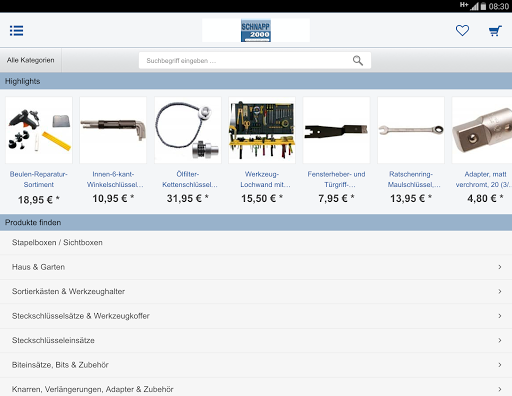512x396 pixels.
Task: Select Biteinsätze, Bits & Zubehör category
Action: coord(256,365)
